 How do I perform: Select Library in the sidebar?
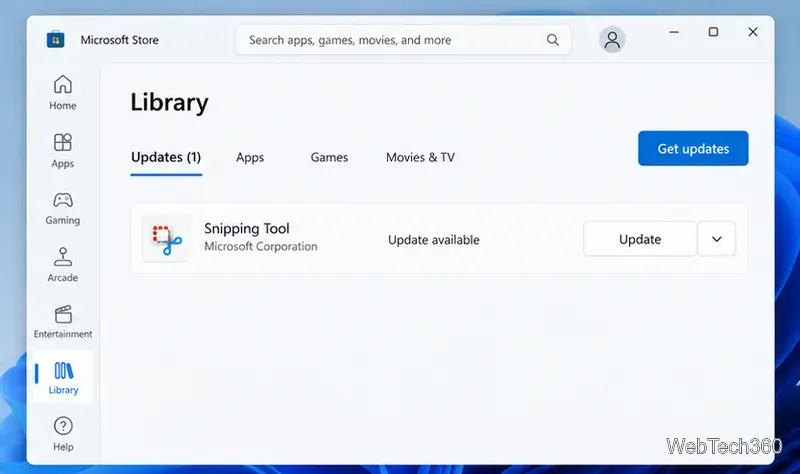tap(63, 378)
